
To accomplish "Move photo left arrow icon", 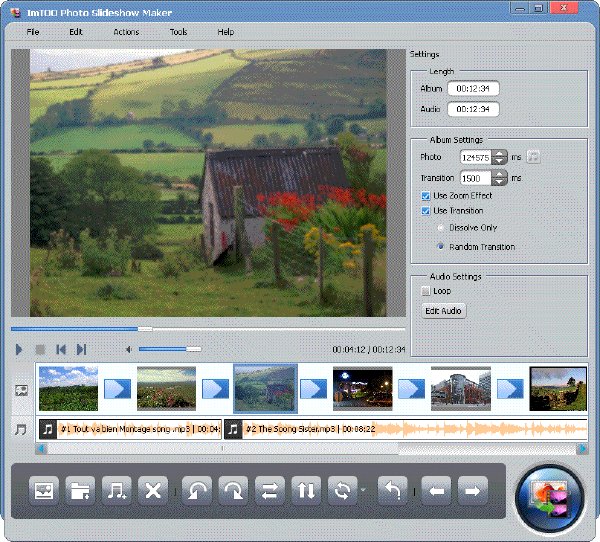I will (436, 490).
